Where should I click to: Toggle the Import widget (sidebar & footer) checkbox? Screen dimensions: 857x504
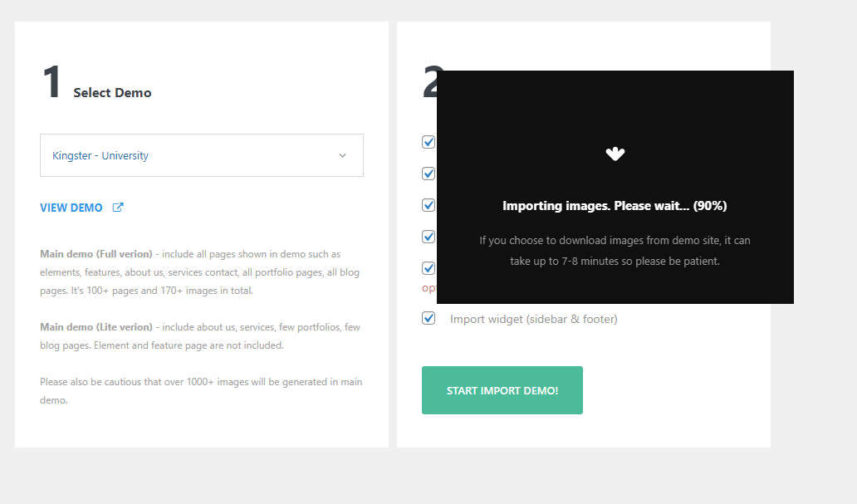(428, 318)
